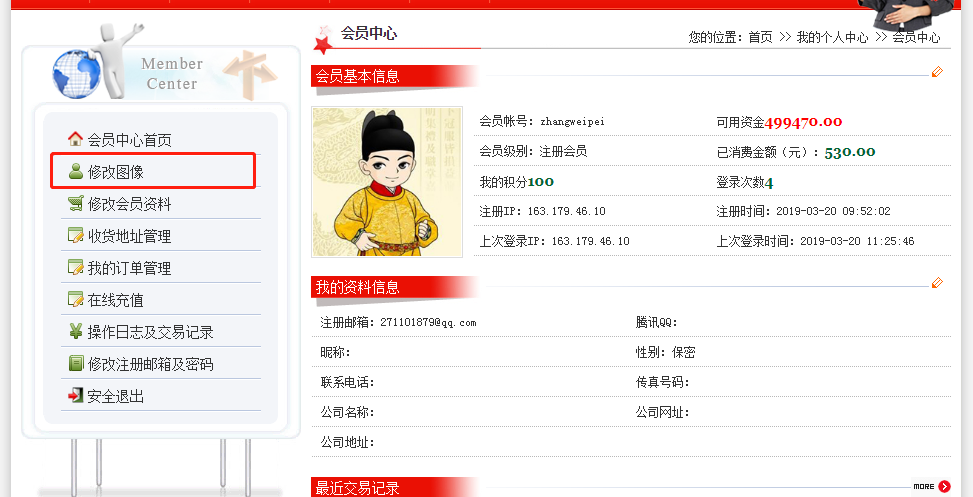Click the green book icon for 修改注册邮箱及密码
973x497 pixels.
point(76,363)
